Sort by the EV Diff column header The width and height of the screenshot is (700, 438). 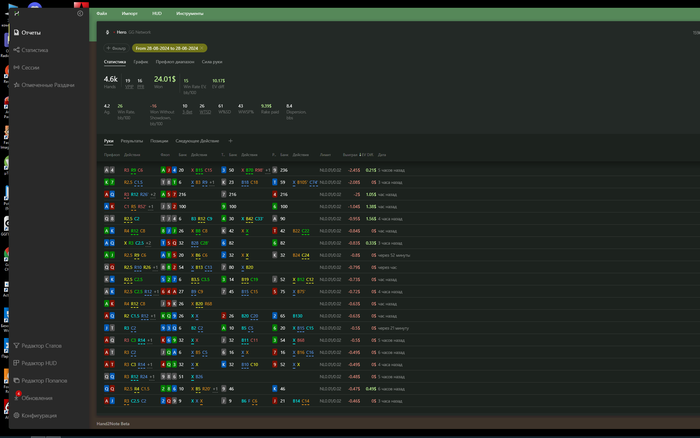(367, 155)
